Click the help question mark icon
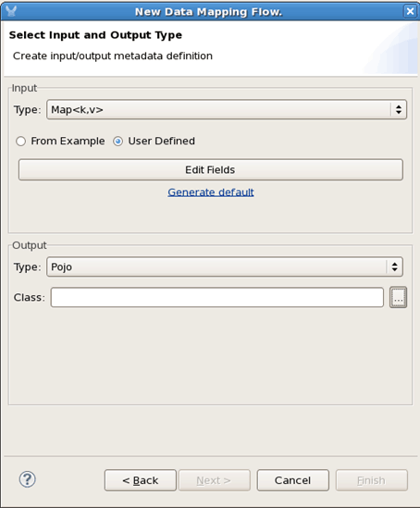The width and height of the screenshot is (420, 508). pyautogui.click(x=28, y=479)
